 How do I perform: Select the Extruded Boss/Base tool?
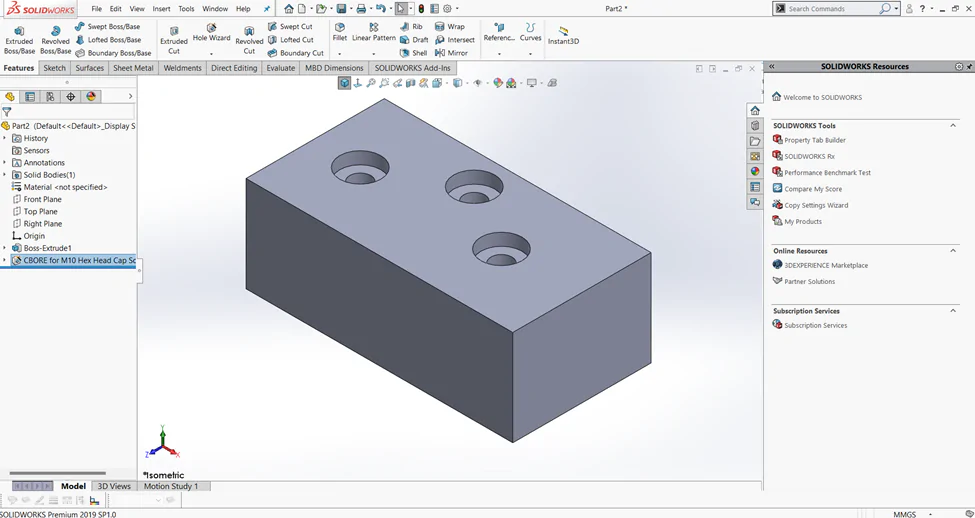pyautogui.click(x=19, y=40)
